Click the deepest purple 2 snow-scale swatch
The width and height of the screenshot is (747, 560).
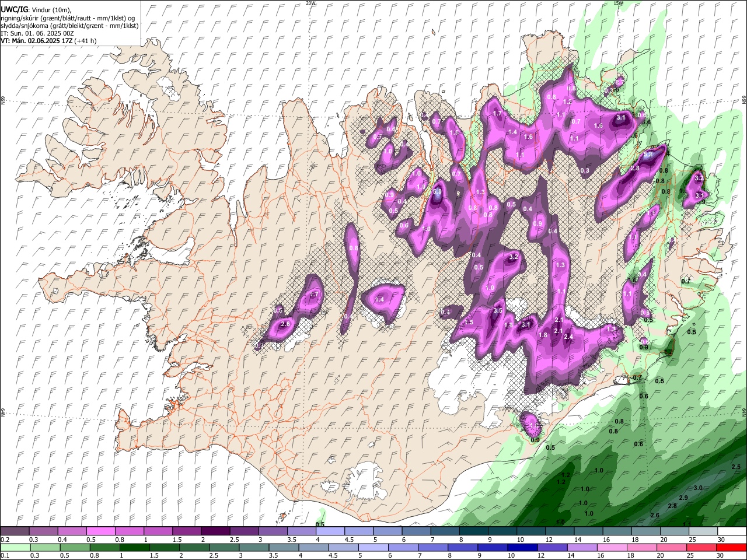215,531
